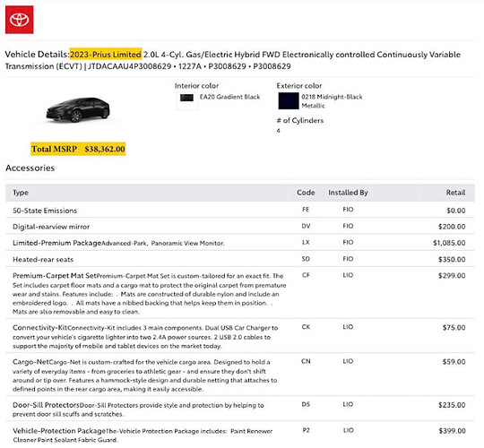Click the $0.00 retail price
The height and width of the screenshot is (448, 484).
coord(456,211)
